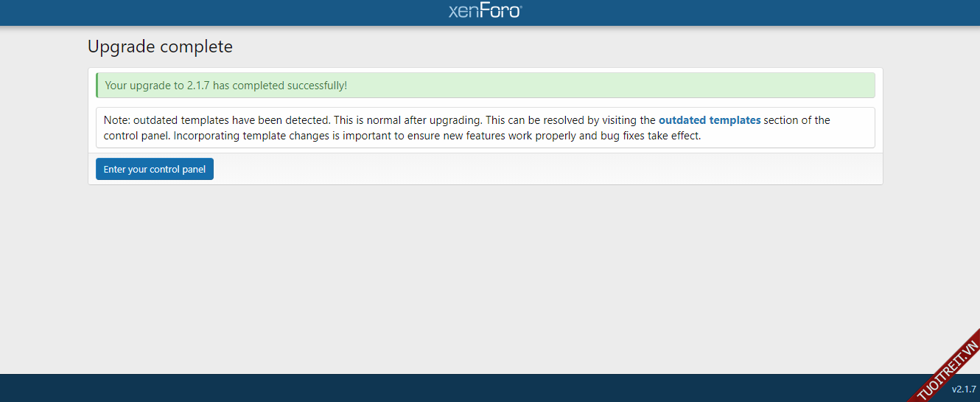Click the word 'Note:' in the notice
This screenshot has height=402, width=980.
[117, 120]
